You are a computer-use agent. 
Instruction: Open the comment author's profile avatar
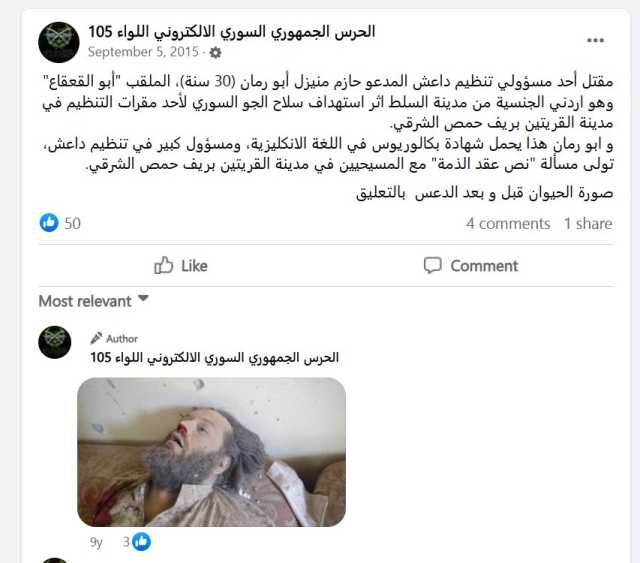(x=55, y=342)
